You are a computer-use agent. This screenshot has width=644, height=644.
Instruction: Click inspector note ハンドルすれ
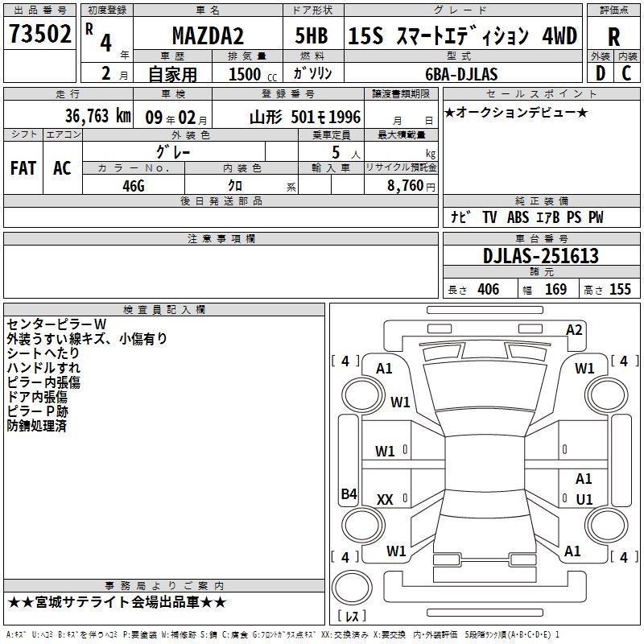(x=43, y=367)
